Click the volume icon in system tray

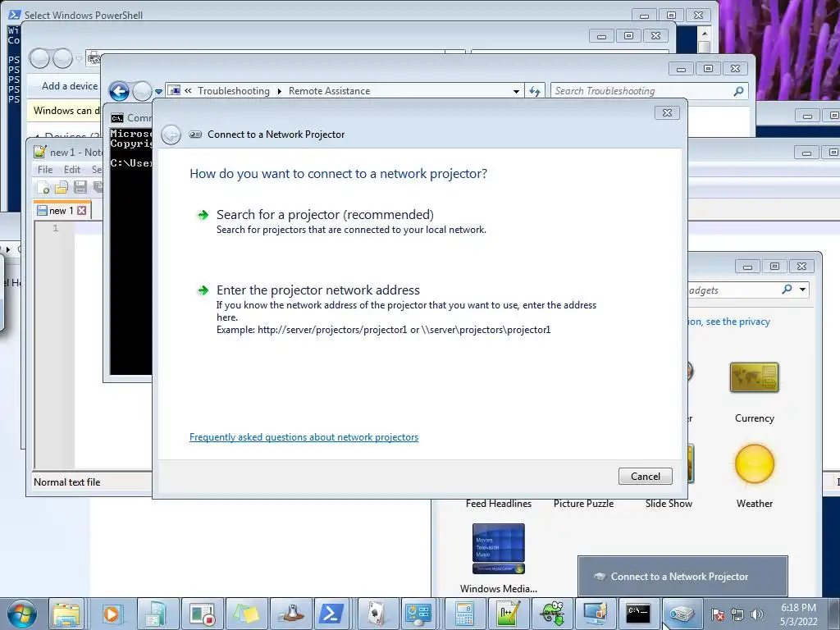(x=757, y=614)
